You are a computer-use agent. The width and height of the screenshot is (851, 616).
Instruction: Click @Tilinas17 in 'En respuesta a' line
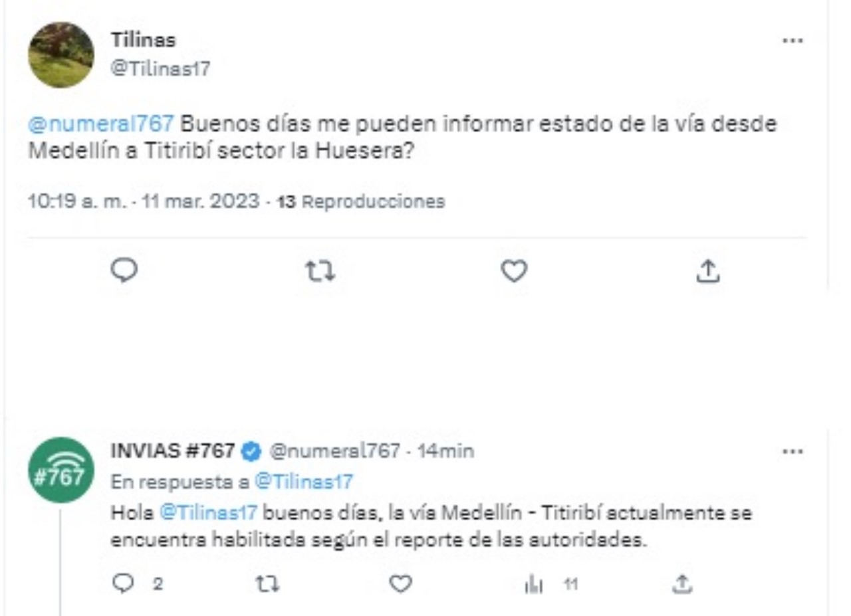pyautogui.click(x=303, y=482)
